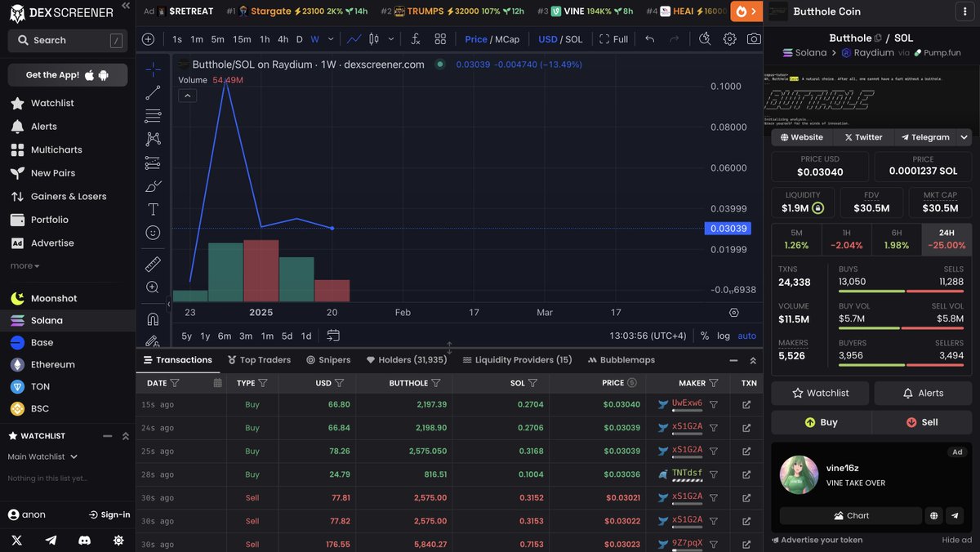980x552 pixels.
Task: Click the $0.03040 price cell
Action: tap(621, 404)
